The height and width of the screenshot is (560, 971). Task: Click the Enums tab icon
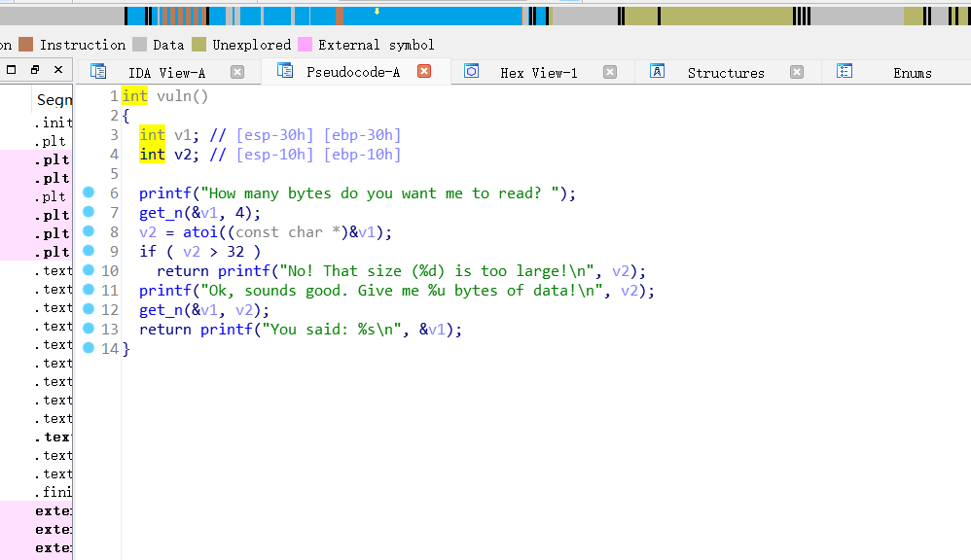coord(845,71)
